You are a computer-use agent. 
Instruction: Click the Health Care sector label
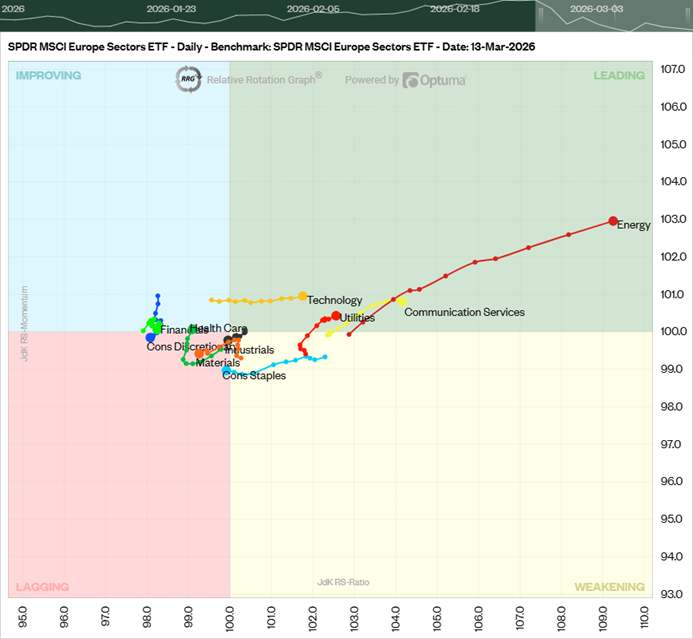coord(218,328)
